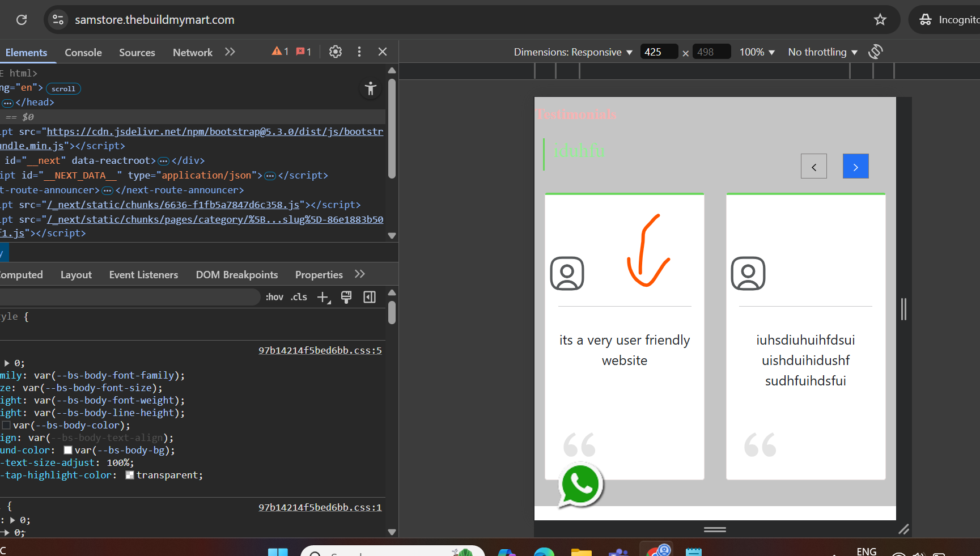Image resolution: width=980 pixels, height=556 pixels.
Task: Open the 100% zoom dropdown
Action: click(x=757, y=52)
